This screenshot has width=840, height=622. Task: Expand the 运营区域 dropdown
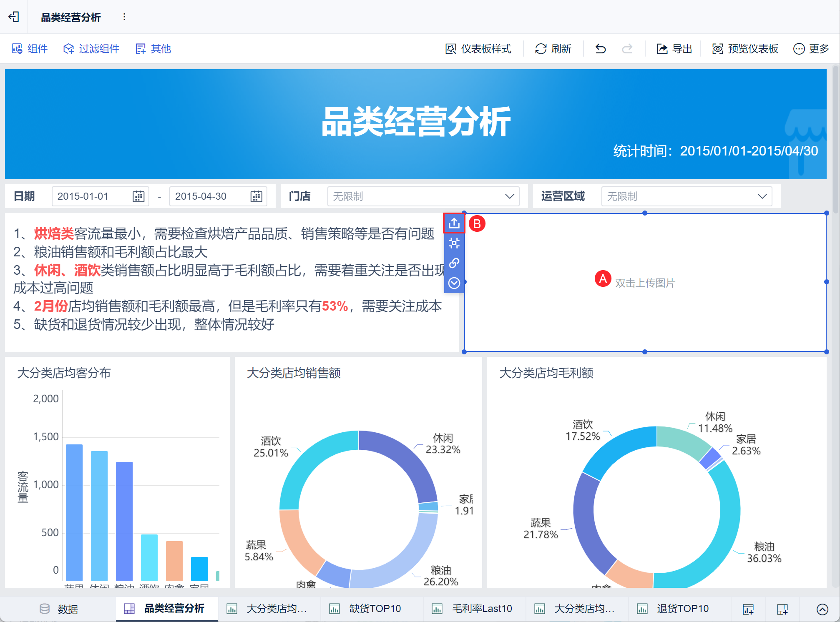(762, 196)
